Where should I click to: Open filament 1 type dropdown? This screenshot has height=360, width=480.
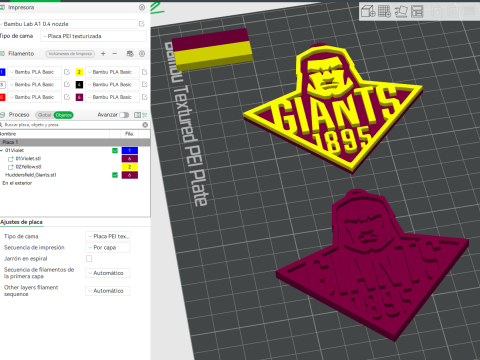coord(35,72)
